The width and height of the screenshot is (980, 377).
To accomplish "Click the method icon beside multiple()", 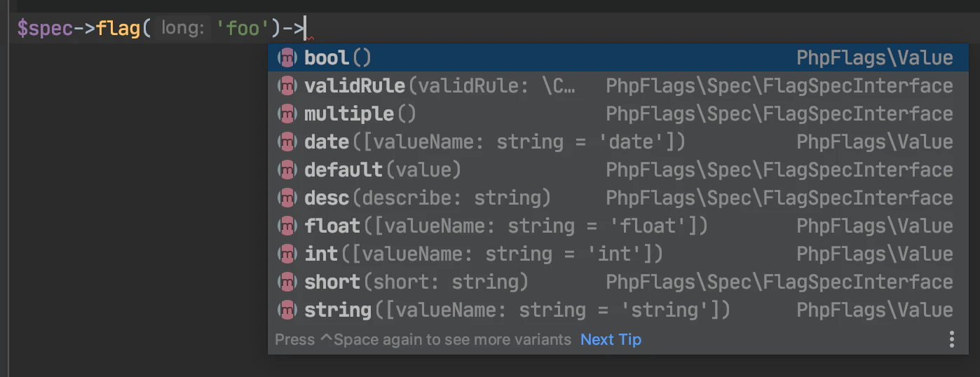I will [x=287, y=114].
